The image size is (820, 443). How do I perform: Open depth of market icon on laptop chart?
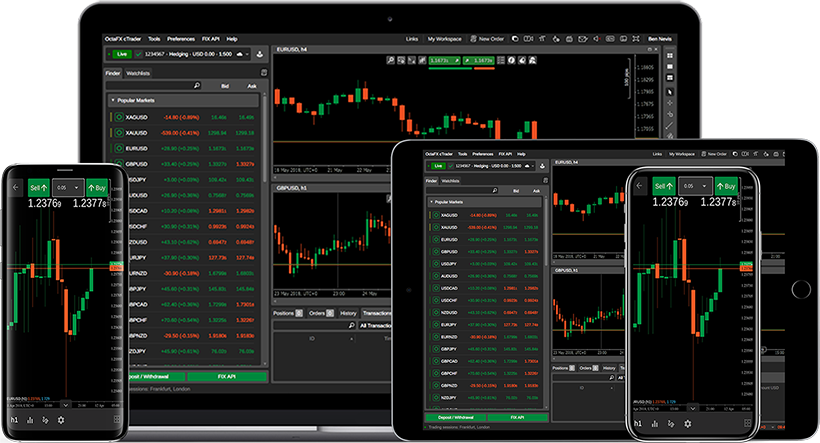tap(500, 61)
